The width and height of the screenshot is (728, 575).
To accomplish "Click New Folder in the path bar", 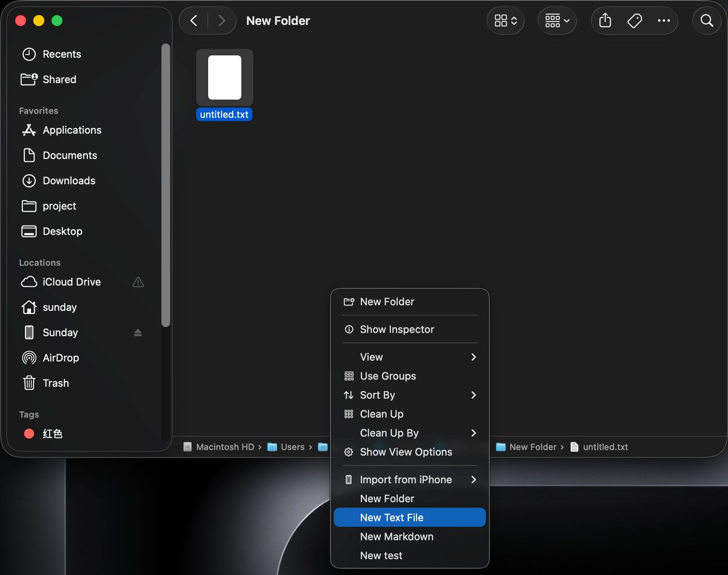I will point(527,447).
